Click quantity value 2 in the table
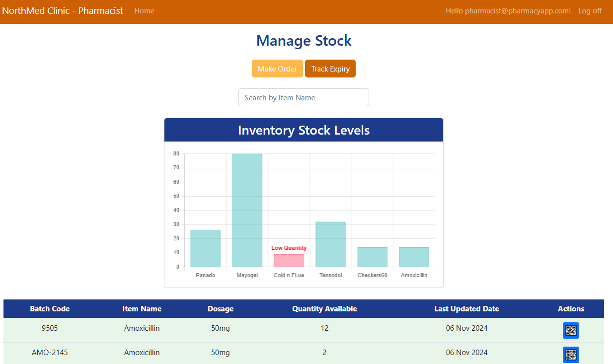The image size is (613, 364). pyautogui.click(x=324, y=352)
